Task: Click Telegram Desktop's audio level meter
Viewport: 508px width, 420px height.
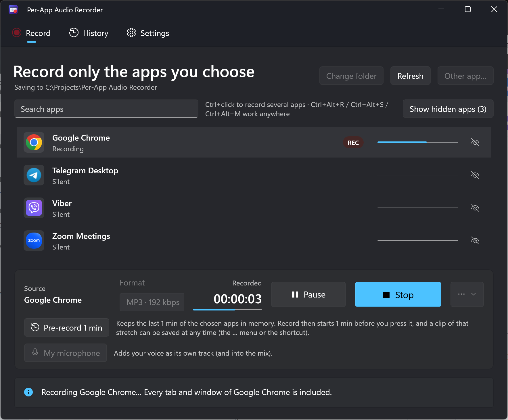Action: pos(417,175)
